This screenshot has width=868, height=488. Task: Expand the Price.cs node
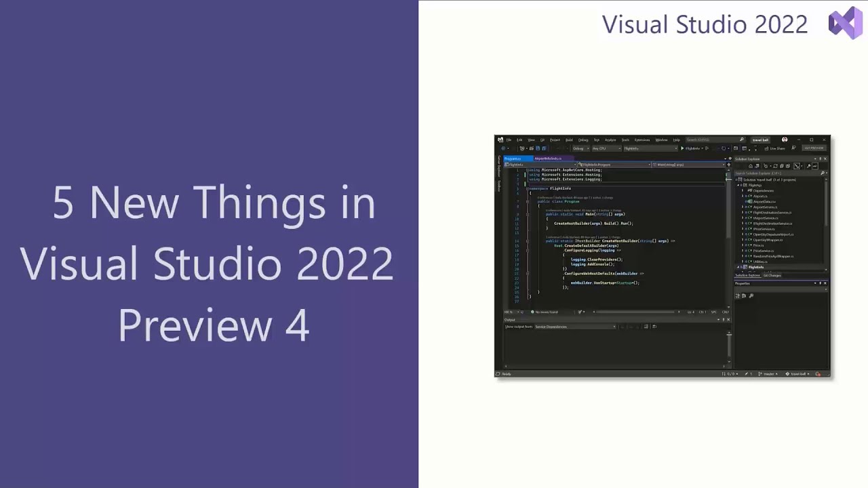coord(743,245)
